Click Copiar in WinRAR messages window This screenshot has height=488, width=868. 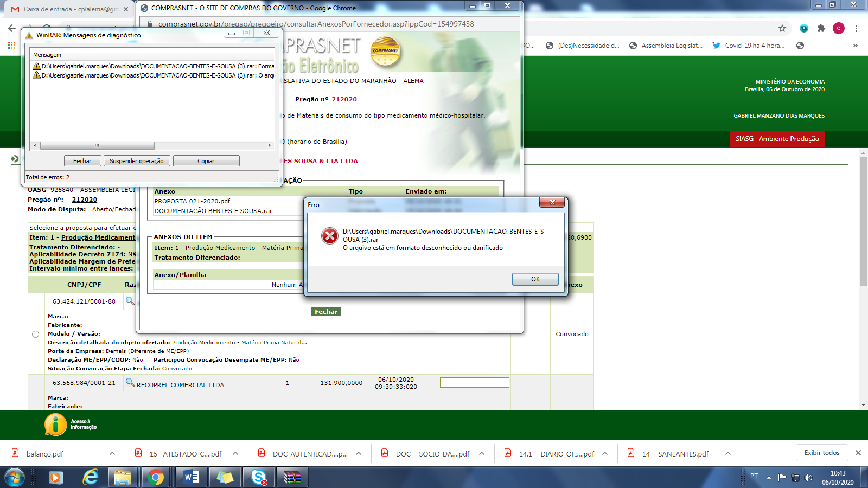[x=206, y=161]
